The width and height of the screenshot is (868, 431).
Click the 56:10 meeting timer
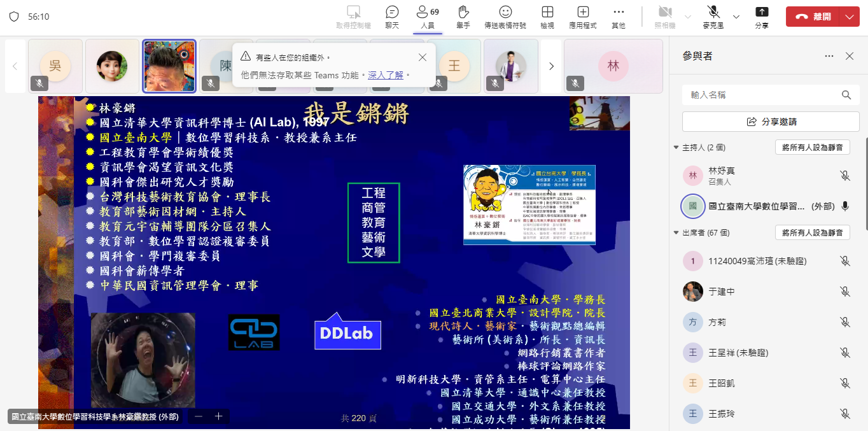(39, 17)
